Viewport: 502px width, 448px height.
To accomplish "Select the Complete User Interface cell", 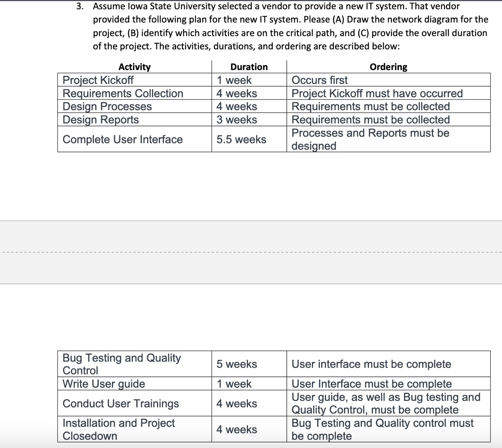I will [x=122, y=139].
